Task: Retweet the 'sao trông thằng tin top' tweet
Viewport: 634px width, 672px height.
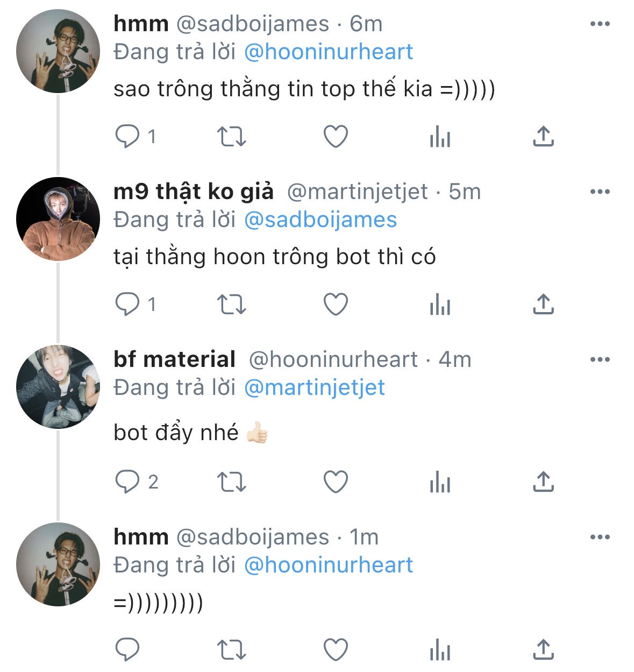Action: [231, 137]
